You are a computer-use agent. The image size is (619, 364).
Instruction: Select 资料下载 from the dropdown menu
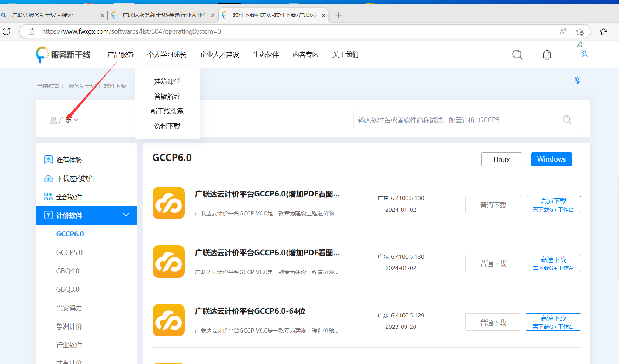(x=167, y=126)
